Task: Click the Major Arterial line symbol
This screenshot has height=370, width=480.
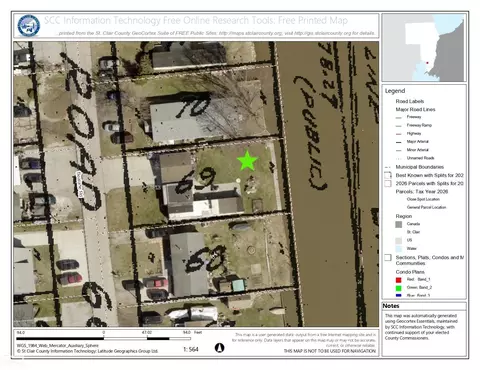Action: [398, 142]
